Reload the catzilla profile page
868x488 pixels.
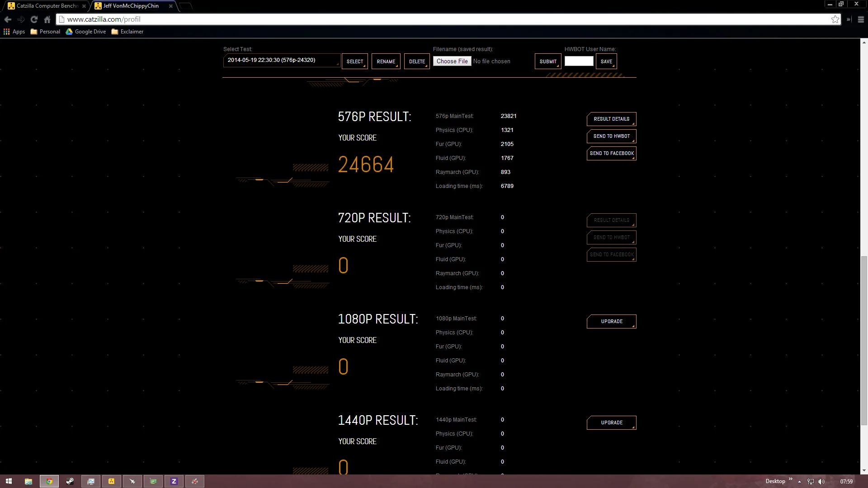[x=34, y=19]
